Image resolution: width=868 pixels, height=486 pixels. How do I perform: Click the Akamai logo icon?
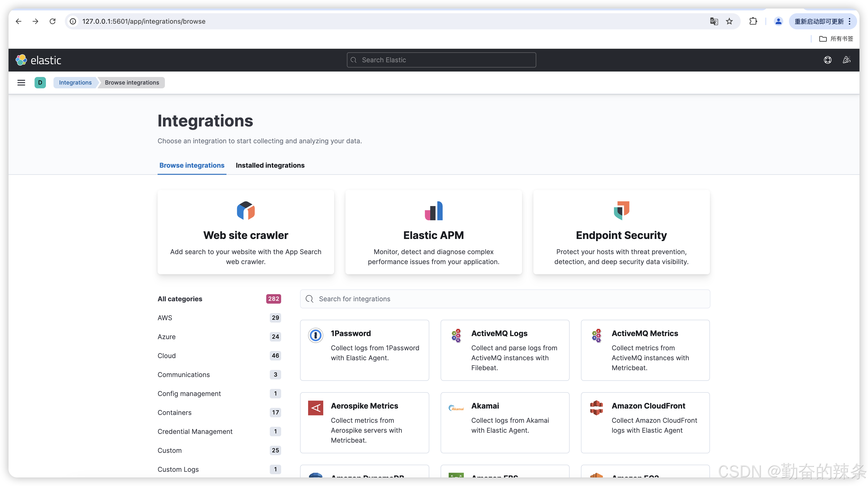456,408
